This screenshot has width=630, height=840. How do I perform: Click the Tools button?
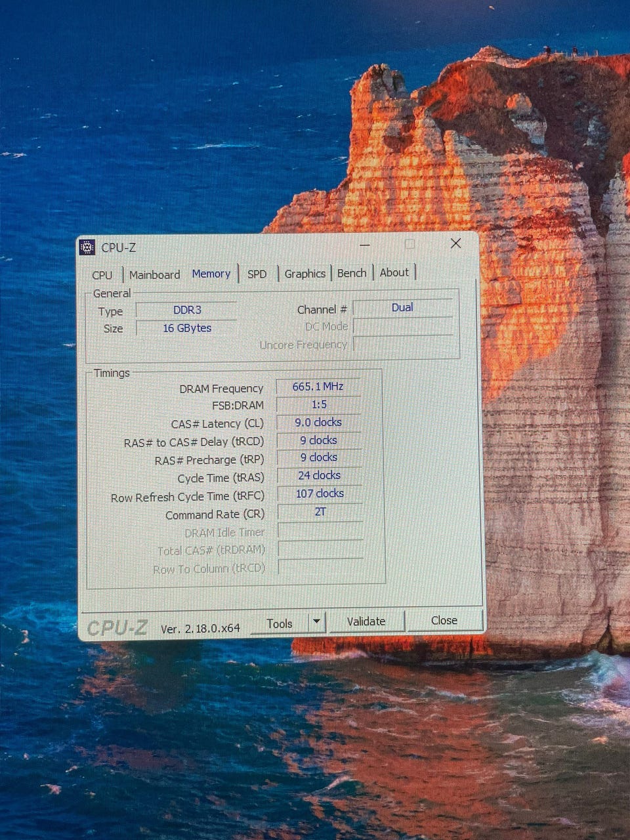[x=280, y=623]
